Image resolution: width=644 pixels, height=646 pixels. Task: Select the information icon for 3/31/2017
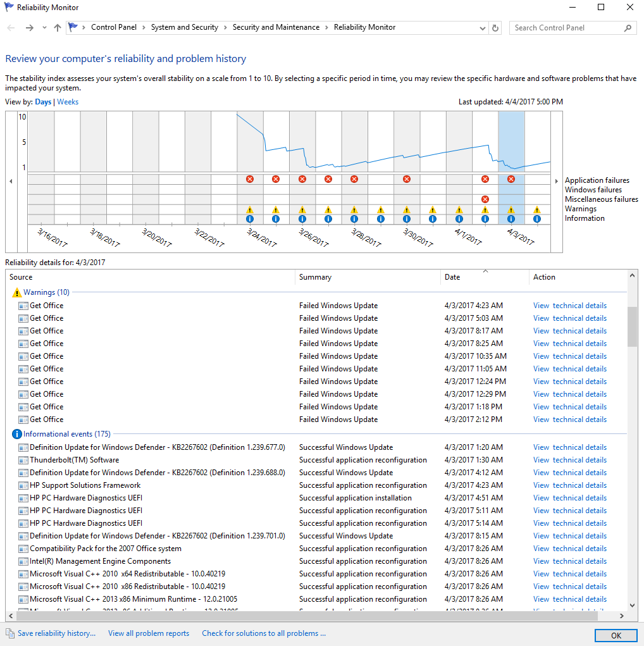click(433, 219)
